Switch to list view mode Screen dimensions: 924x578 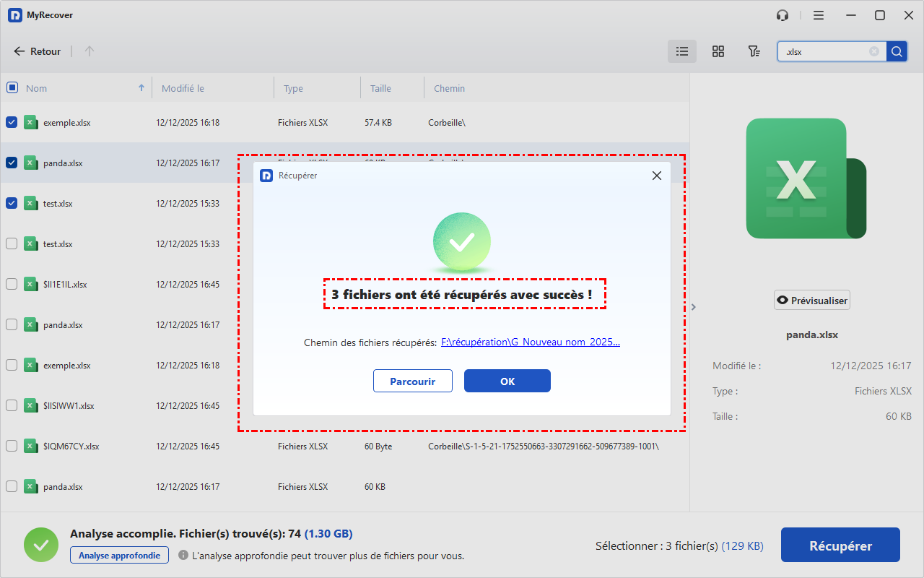tap(681, 51)
